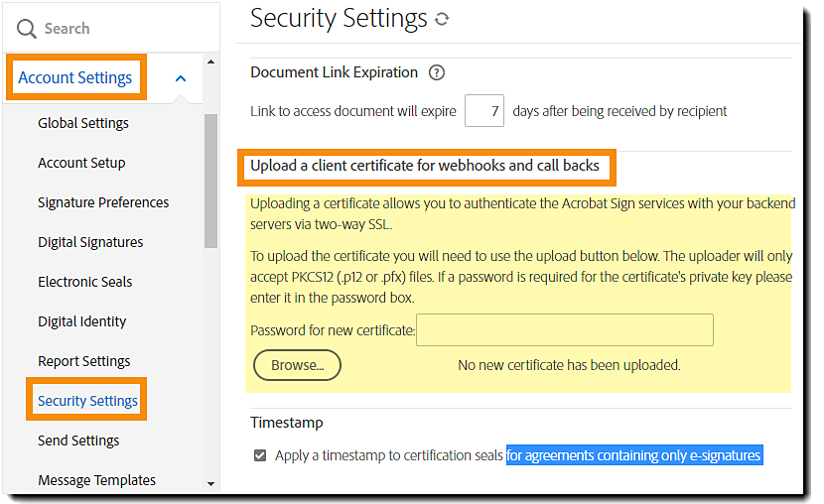Viewport: 824px width, 504px height.
Task: Collapse the Account Settings chevron
Action: [181, 78]
